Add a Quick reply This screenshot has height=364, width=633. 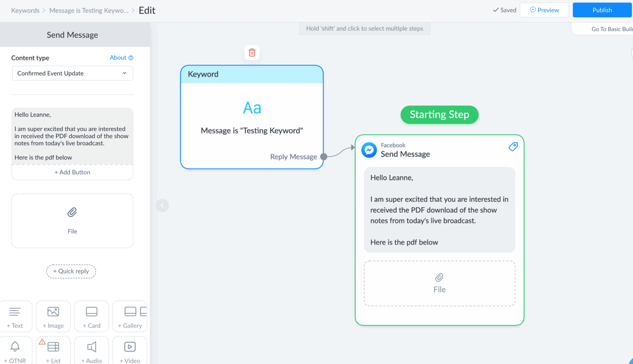tap(71, 271)
